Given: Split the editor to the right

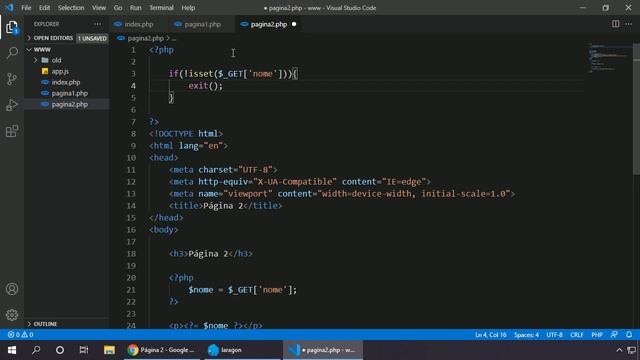Looking at the screenshot, I should (615, 24).
